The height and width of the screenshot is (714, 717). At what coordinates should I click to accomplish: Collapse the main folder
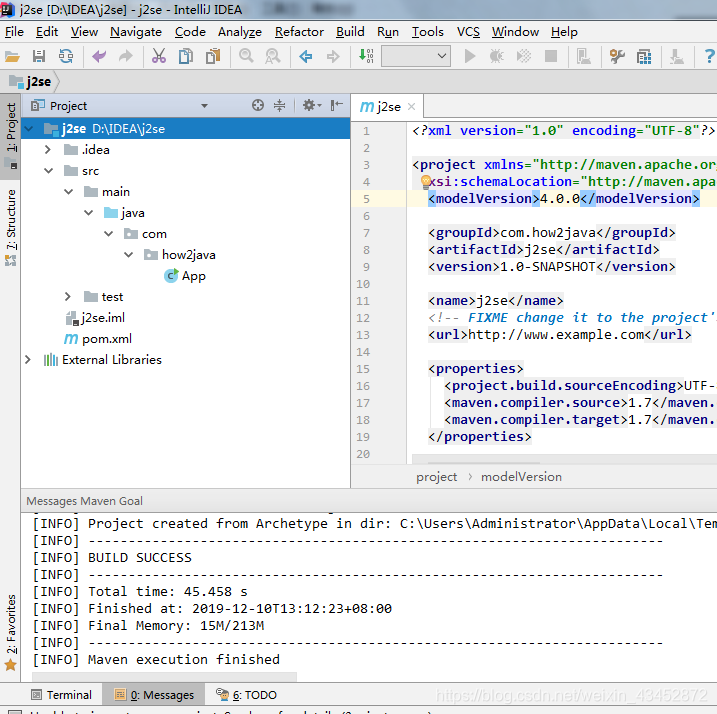[69, 192]
